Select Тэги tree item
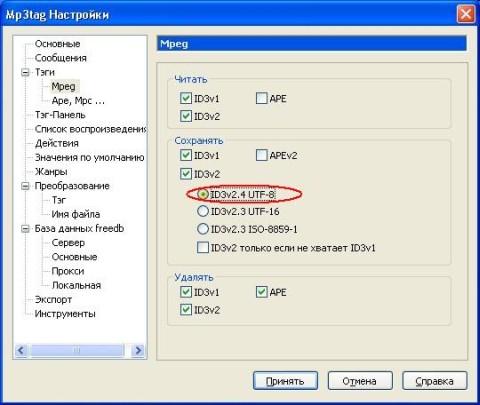 tap(45, 72)
